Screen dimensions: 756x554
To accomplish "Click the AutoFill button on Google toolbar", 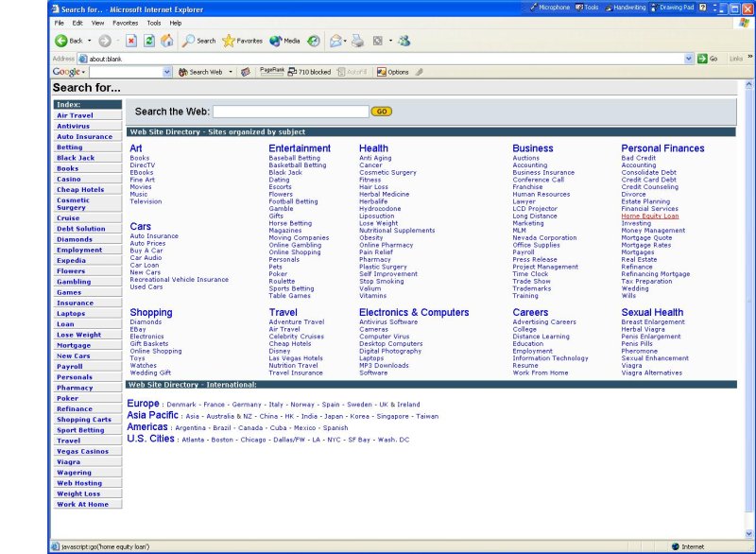I will point(352,72).
